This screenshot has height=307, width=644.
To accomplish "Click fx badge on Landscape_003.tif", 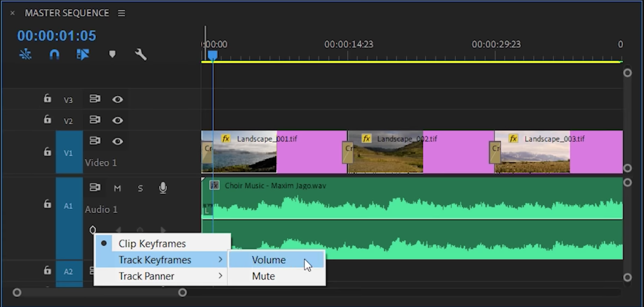I will [x=513, y=138].
